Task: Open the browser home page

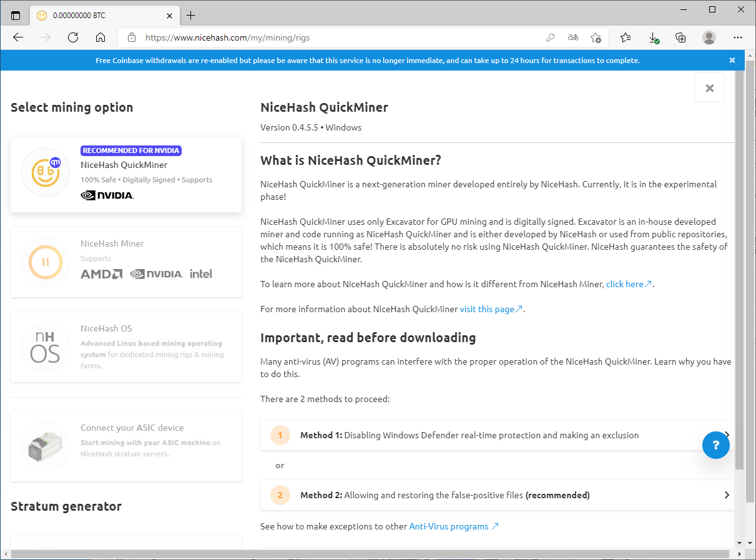Action: [x=101, y=37]
